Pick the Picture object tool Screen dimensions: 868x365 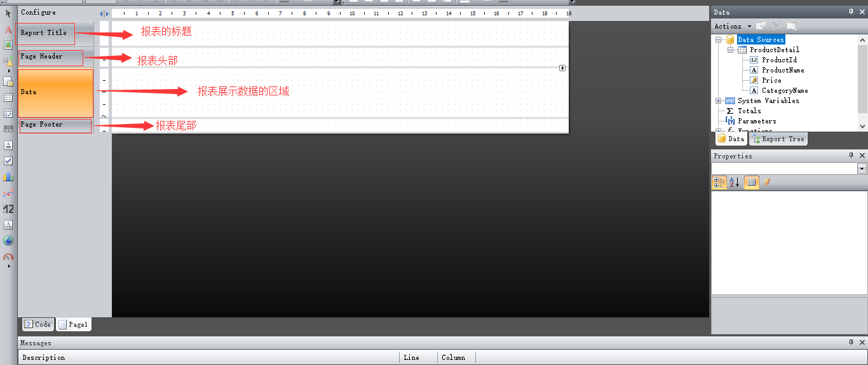coord(8,45)
